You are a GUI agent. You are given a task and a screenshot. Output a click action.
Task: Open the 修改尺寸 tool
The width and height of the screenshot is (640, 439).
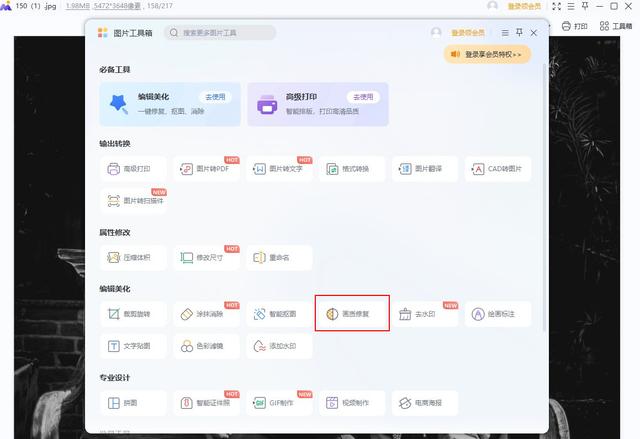click(x=206, y=257)
